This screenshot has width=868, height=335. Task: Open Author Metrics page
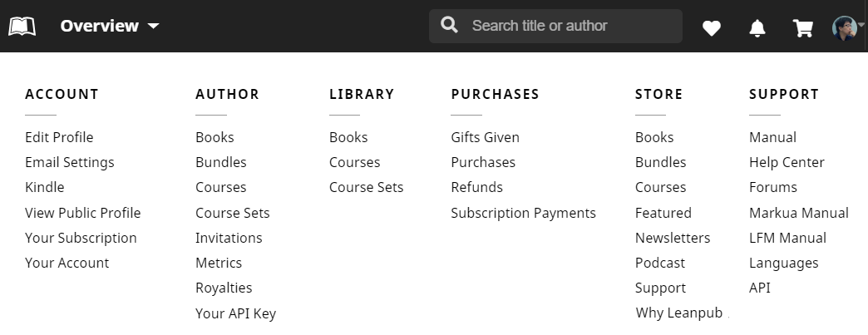[x=219, y=263]
